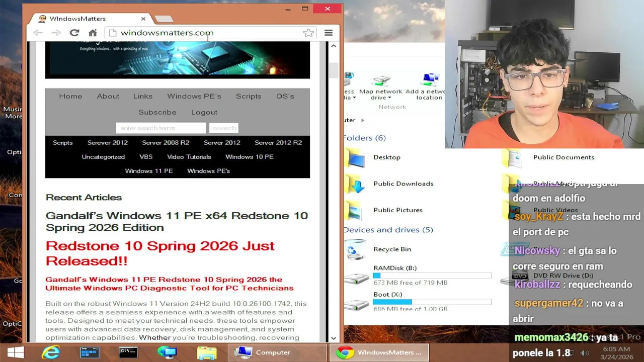This screenshot has height=362, width=644.
Task: Click the page scrollbar up arrow
Action: click(334, 46)
